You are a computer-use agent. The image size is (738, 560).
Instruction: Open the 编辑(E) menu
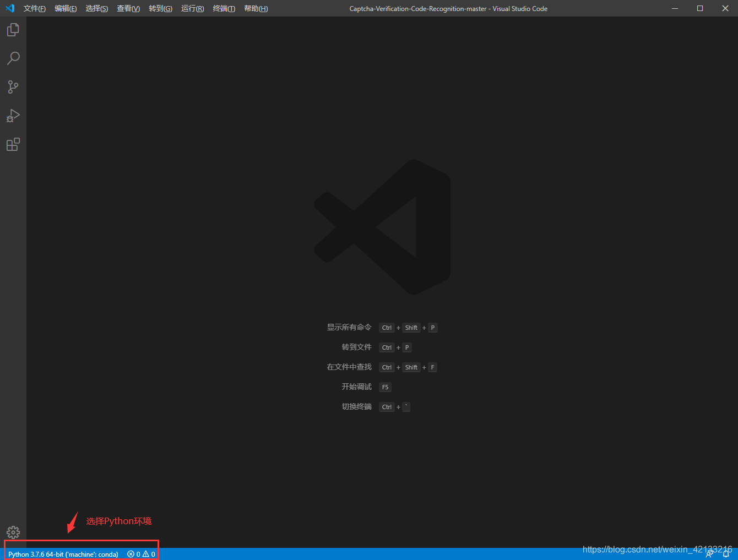[66, 8]
